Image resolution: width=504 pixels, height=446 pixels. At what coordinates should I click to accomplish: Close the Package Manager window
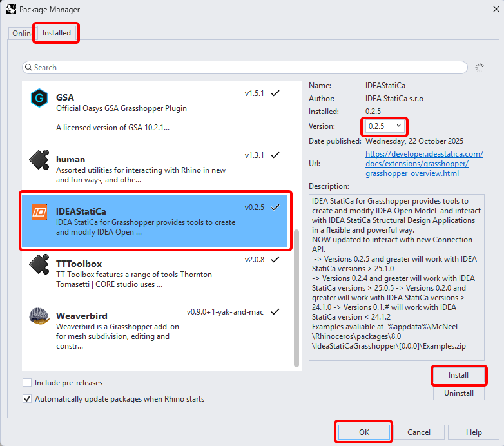click(x=496, y=9)
